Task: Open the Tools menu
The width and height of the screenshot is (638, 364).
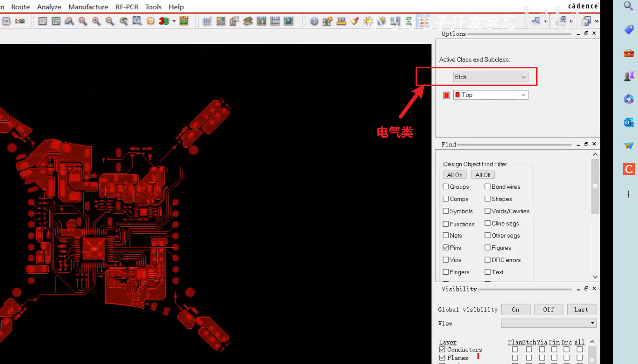Action: [154, 7]
